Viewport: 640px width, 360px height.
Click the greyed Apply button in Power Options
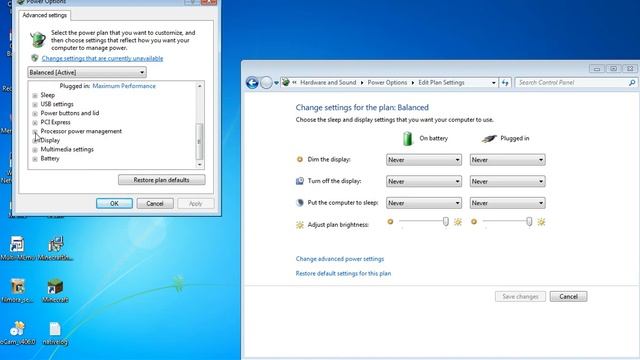[x=196, y=203]
